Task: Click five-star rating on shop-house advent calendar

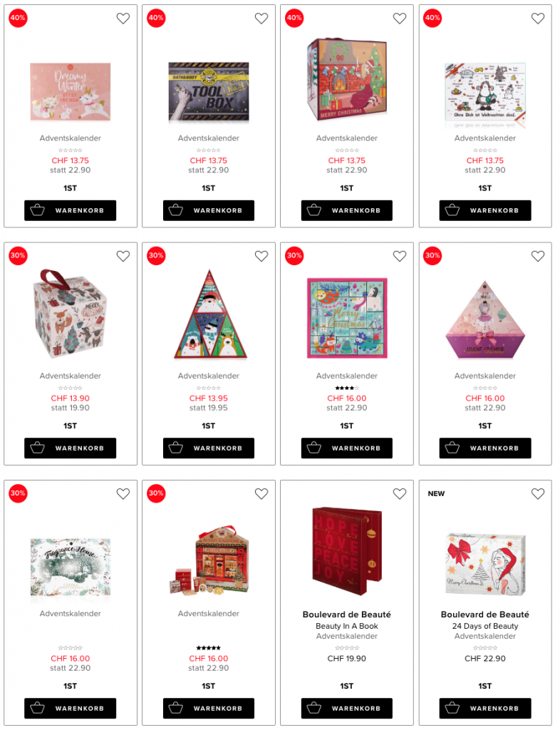Action: coord(208,647)
